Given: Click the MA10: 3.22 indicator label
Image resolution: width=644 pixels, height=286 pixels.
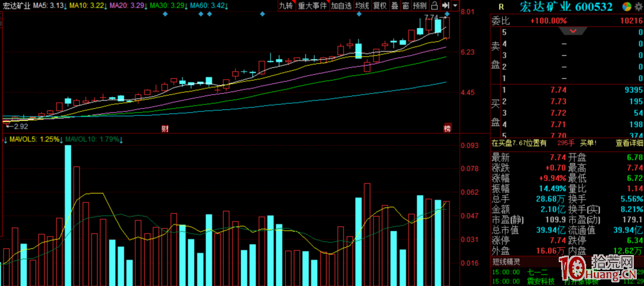Looking at the screenshot, I should click(88, 6).
